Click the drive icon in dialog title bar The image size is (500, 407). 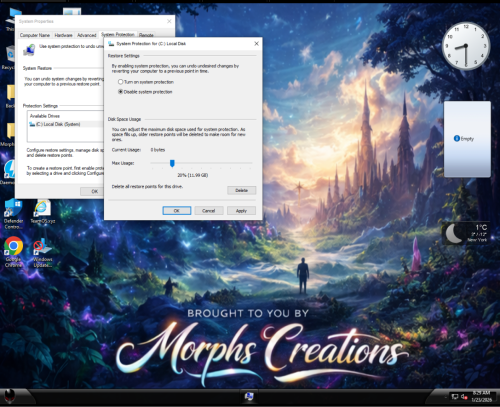click(111, 43)
